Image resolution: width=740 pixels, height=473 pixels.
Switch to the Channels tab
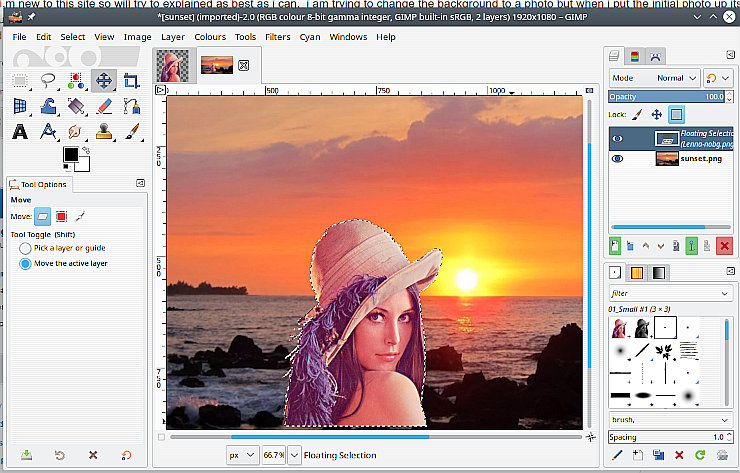[x=635, y=56]
